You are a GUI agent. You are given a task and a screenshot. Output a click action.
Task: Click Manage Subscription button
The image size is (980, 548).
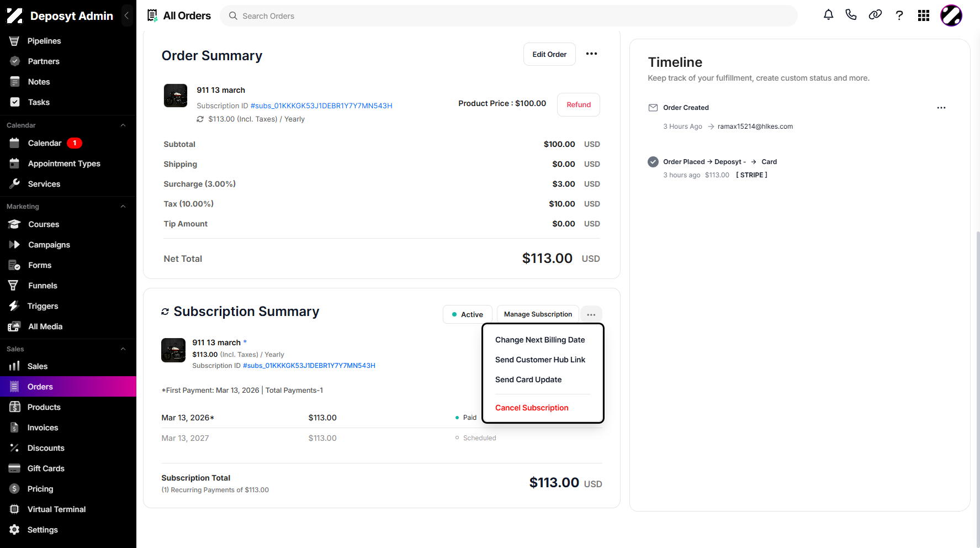click(538, 314)
